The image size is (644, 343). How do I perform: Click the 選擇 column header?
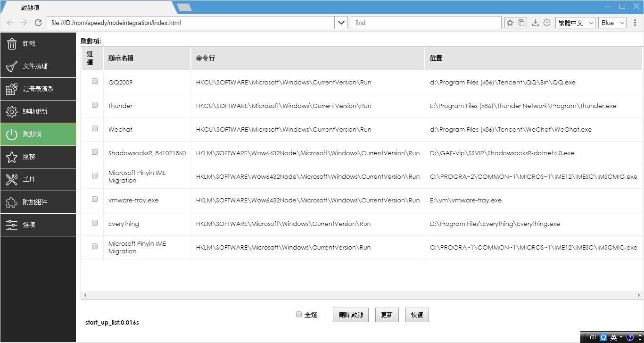(x=92, y=59)
